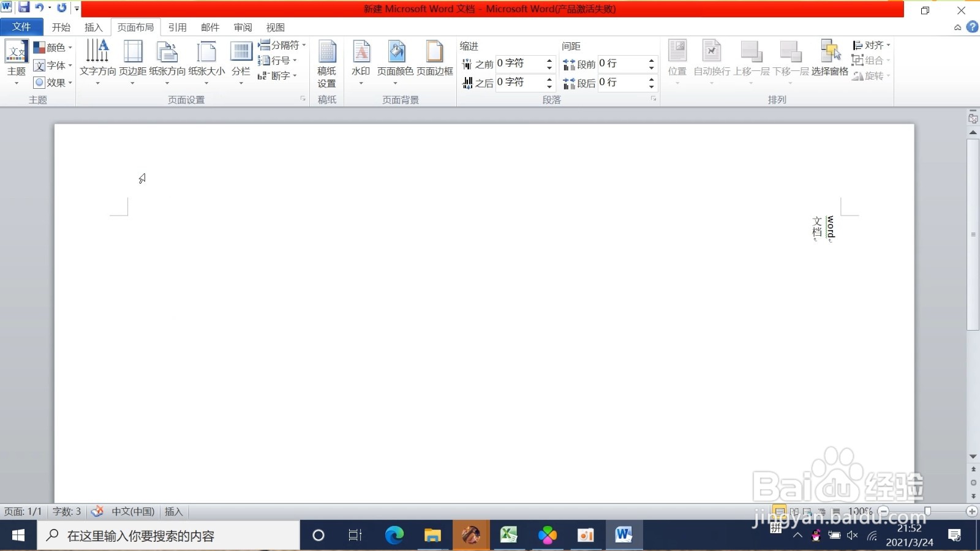Open the spelling check status icon
The image size is (980, 551).
(97, 511)
